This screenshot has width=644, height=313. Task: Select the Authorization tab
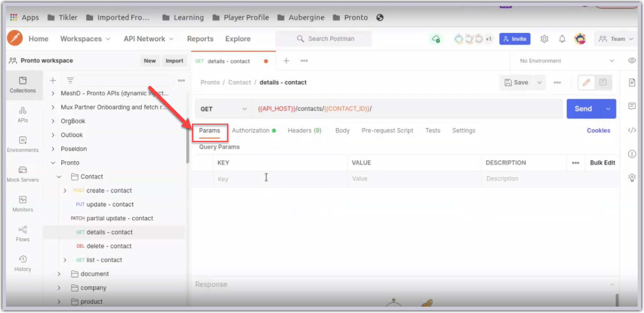(254, 131)
